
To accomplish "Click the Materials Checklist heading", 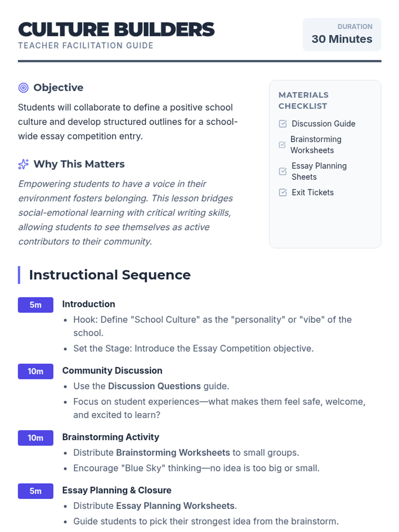I will tap(303, 100).
